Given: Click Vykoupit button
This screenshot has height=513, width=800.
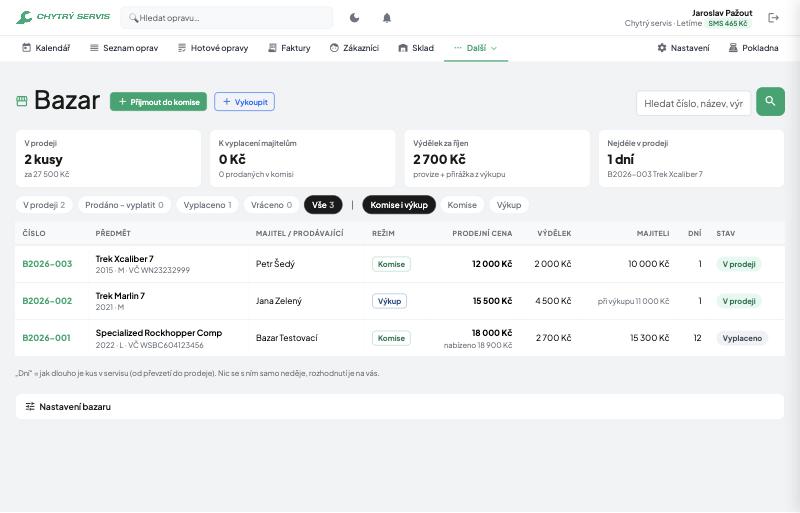Looking at the screenshot, I should [x=244, y=102].
